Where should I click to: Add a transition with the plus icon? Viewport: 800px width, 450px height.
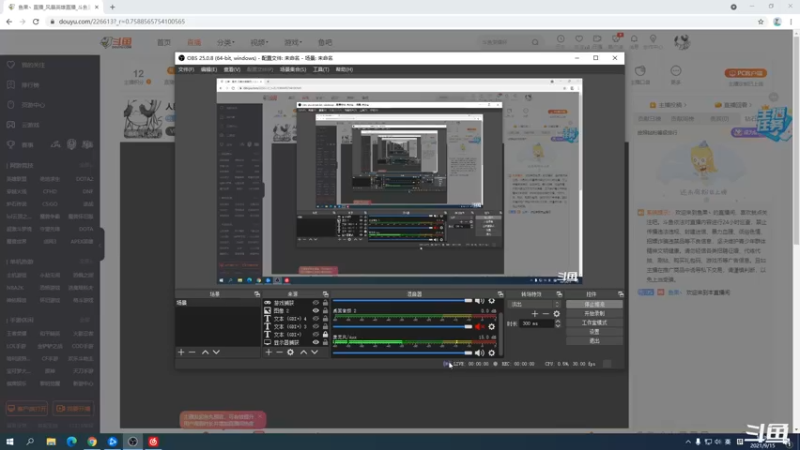pyautogui.click(x=535, y=314)
